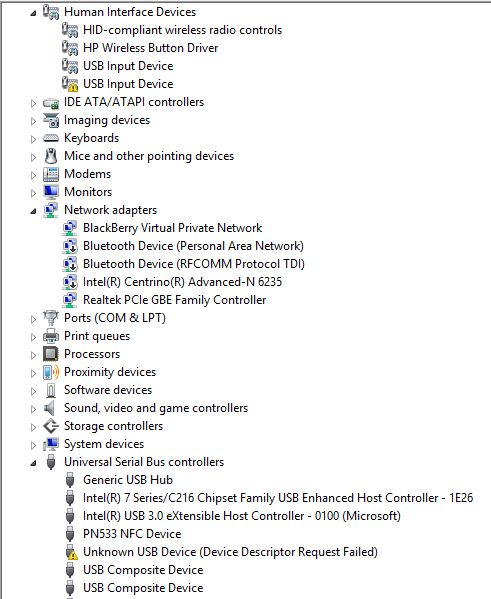Select the USB Input Device with warning
The image size is (491, 599).
click(128, 84)
